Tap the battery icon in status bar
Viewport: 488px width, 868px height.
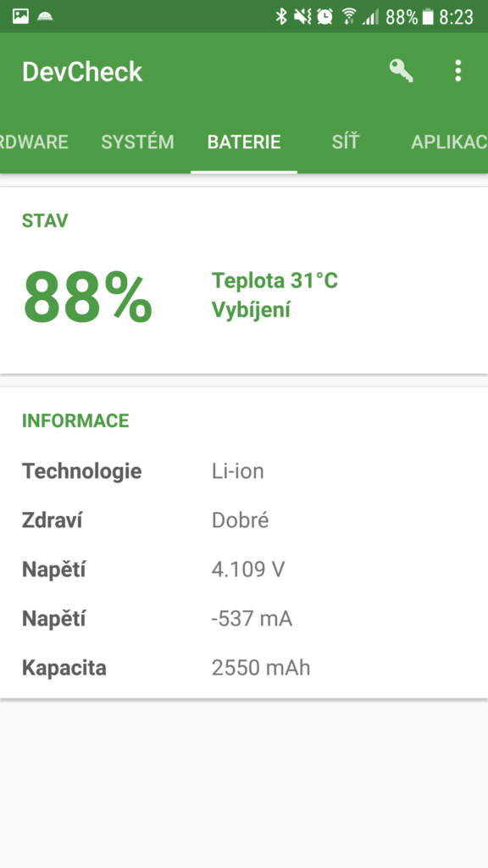428,17
